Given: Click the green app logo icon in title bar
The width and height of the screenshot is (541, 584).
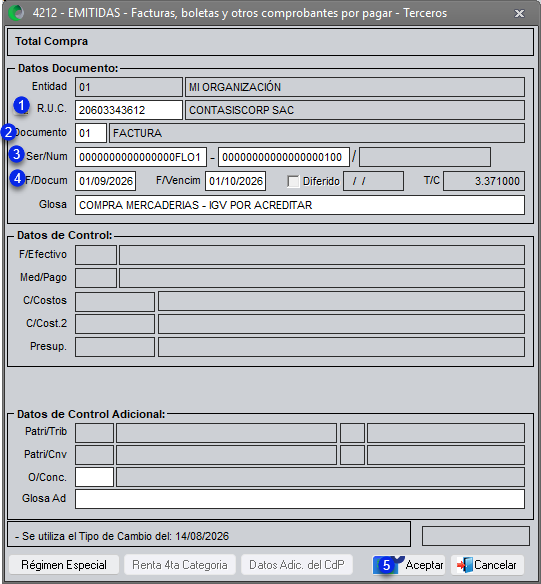Looking at the screenshot, I should coord(16,13).
